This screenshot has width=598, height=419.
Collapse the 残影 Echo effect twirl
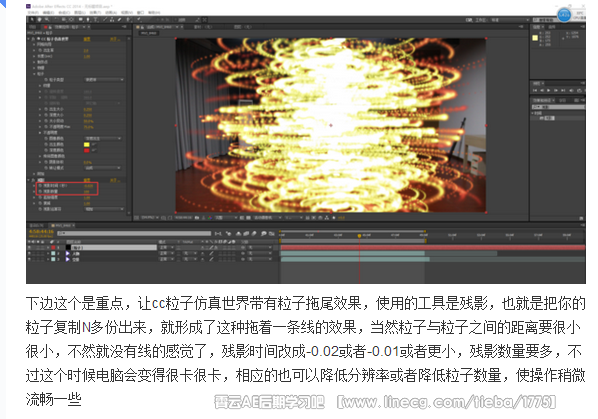coord(29,180)
